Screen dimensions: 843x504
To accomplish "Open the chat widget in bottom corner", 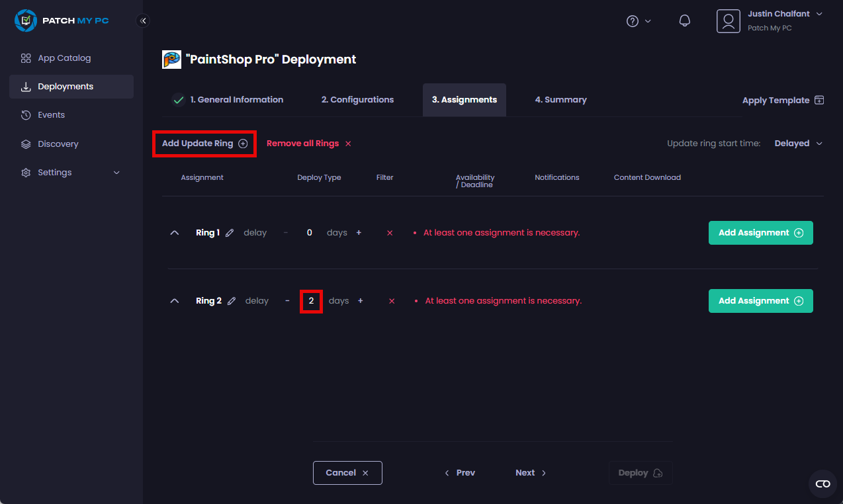I will (x=822, y=484).
